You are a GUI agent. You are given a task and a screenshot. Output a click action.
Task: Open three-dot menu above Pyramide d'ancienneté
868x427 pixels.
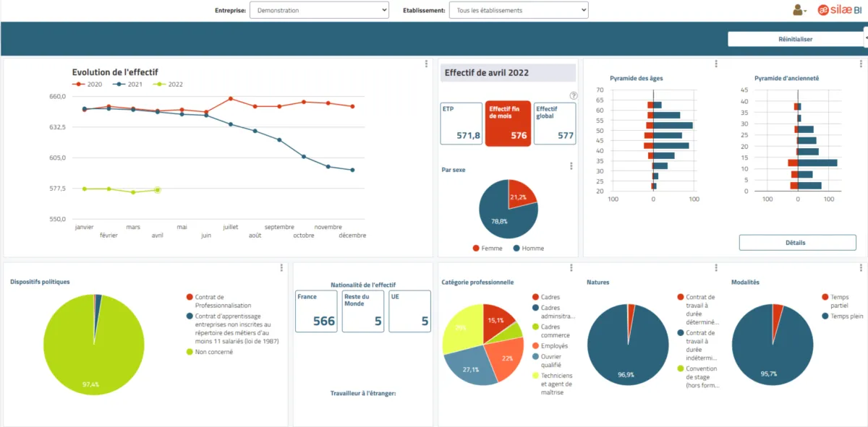pyautogui.click(x=861, y=64)
